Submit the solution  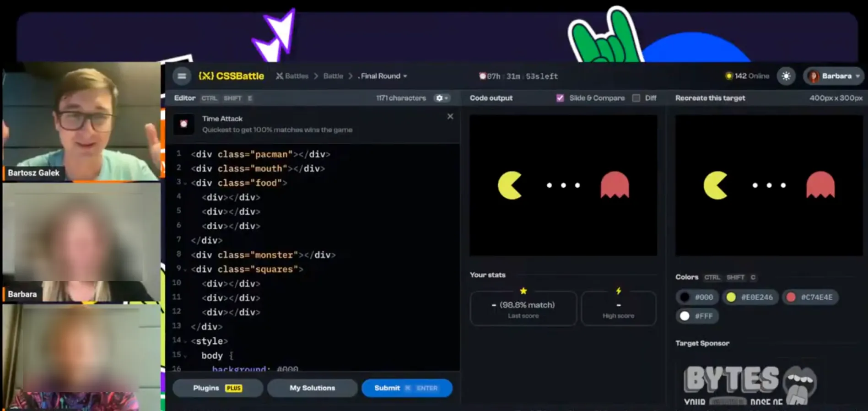(x=407, y=388)
